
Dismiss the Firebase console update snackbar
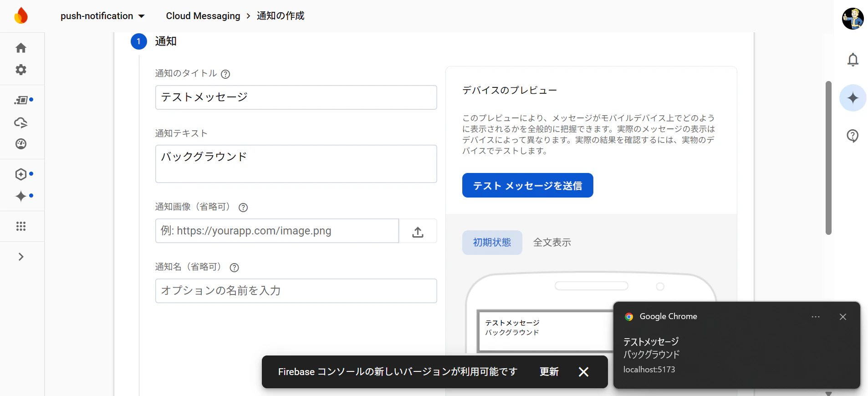tap(584, 372)
